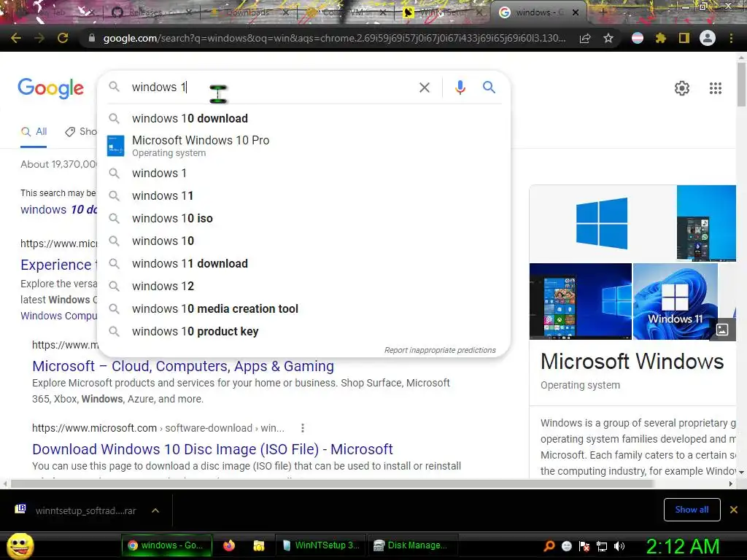Select the Shopping search tab
The width and height of the screenshot is (747, 560).
81,132
